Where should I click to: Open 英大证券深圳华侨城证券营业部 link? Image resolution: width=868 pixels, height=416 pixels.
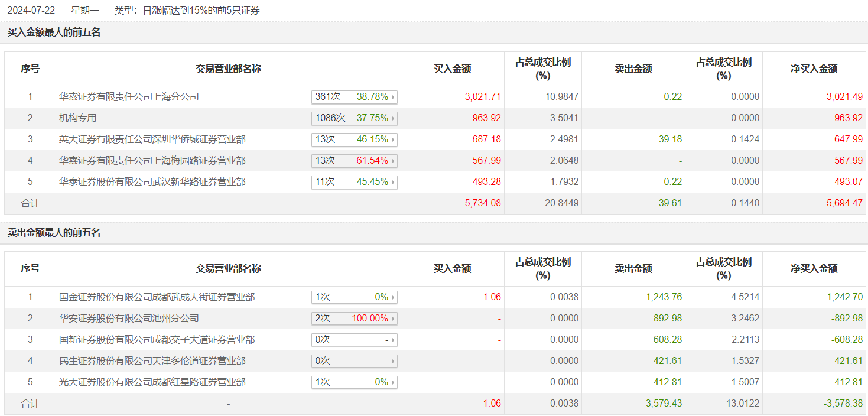click(152, 139)
